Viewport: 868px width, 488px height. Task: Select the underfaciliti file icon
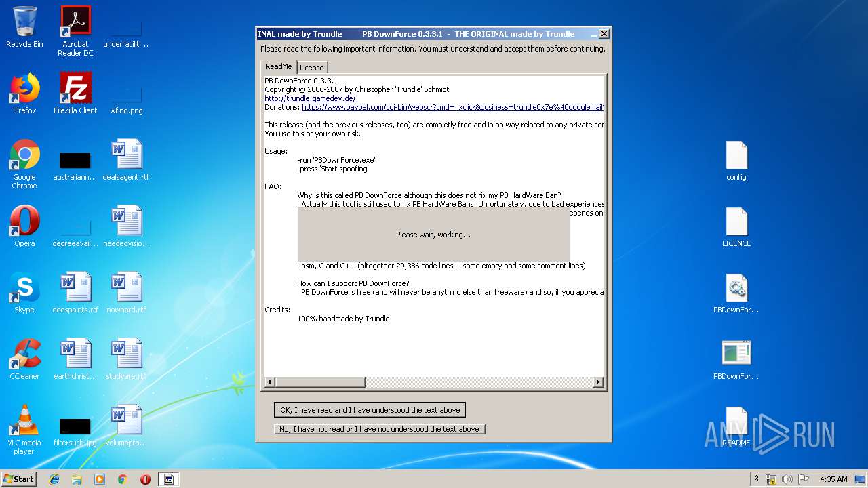click(x=126, y=33)
